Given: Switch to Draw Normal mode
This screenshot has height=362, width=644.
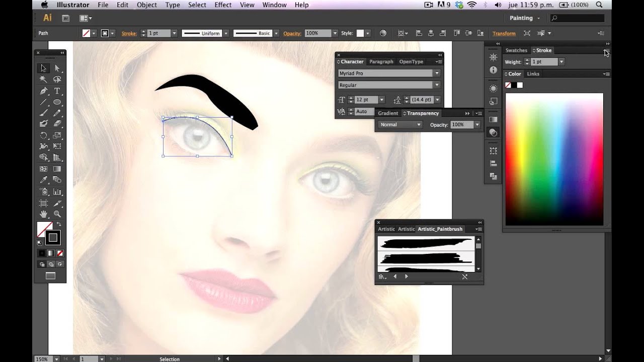Looking at the screenshot, I should (x=42, y=264).
